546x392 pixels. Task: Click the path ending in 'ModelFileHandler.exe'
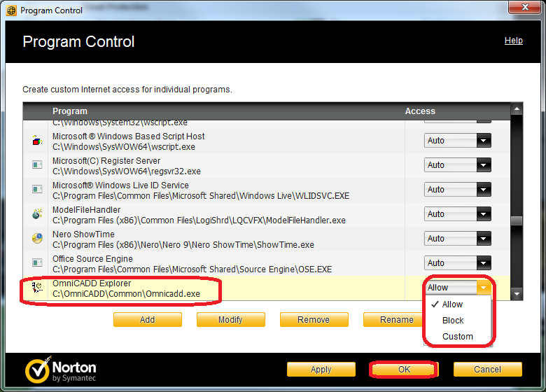click(x=199, y=220)
